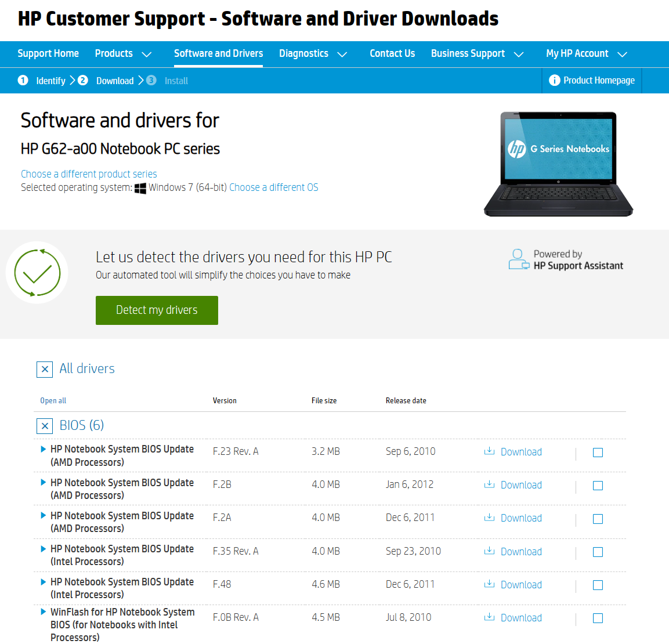Viewport: 669px width, 644px height.
Task: Click the download icon for F.2B BIOS
Action: (x=489, y=484)
